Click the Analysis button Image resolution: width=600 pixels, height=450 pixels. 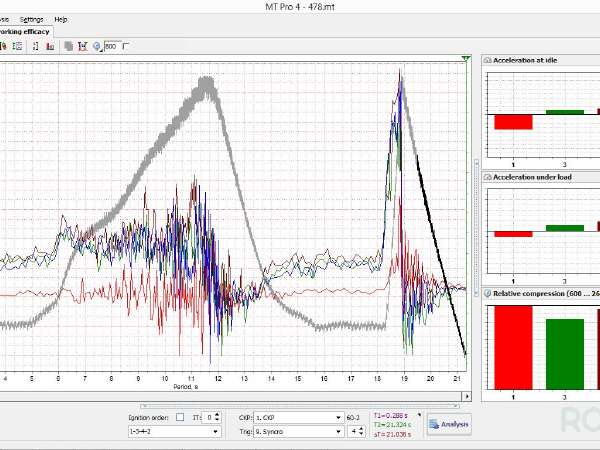click(x=449, y=424)
